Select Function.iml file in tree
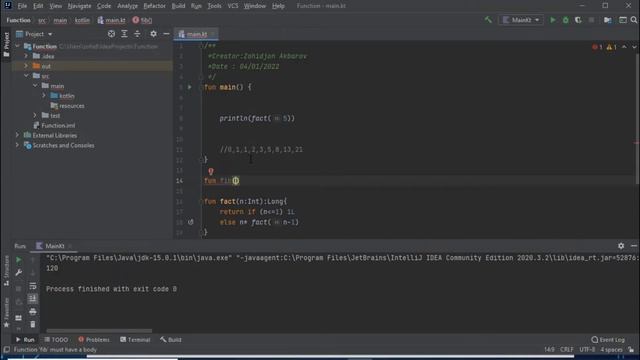Viewport: 640px width, 360px height. click(54, 125)
